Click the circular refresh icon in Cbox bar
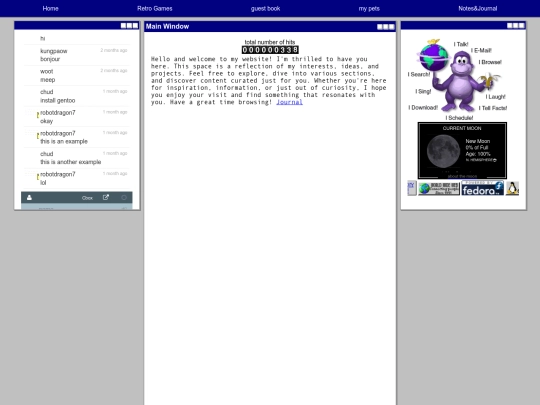Viewport: 540px width, 405px height. pos(124,197)
